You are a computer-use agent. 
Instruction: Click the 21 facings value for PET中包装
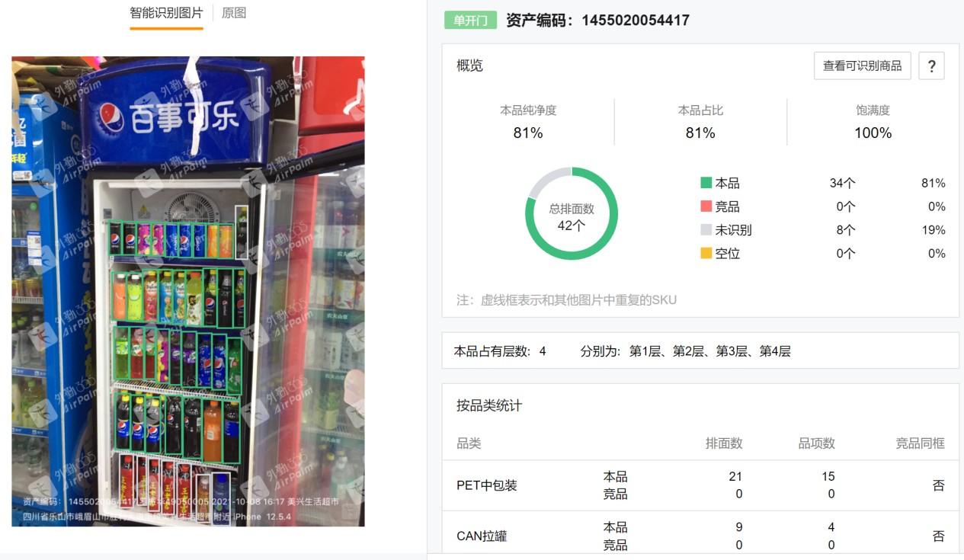[735, 476]
